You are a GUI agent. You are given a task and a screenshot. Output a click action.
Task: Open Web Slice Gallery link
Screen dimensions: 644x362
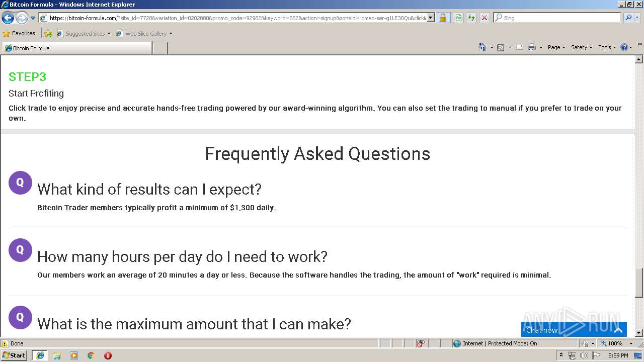[144, 34]
